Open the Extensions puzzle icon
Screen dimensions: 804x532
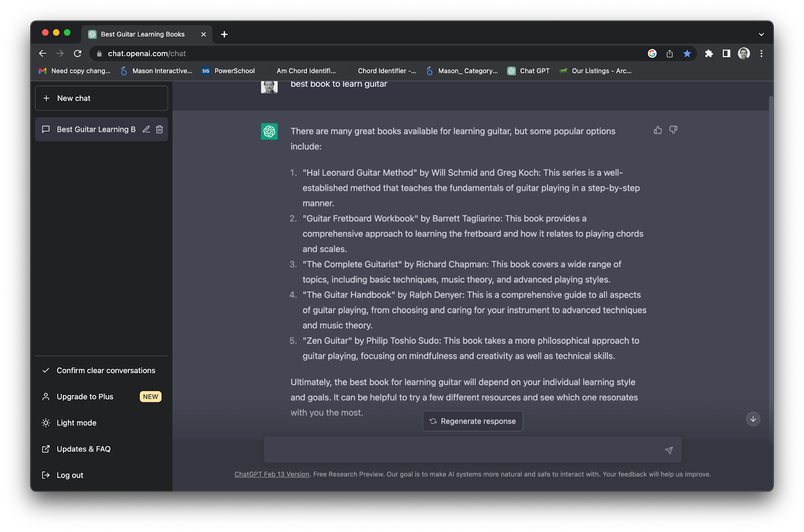(x=709, y=53)
